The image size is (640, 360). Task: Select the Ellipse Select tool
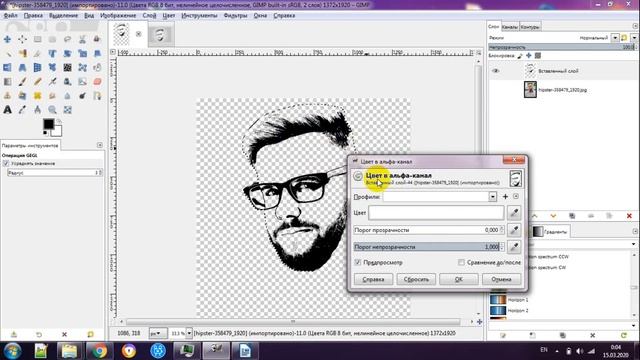click(x=52, y=39)
